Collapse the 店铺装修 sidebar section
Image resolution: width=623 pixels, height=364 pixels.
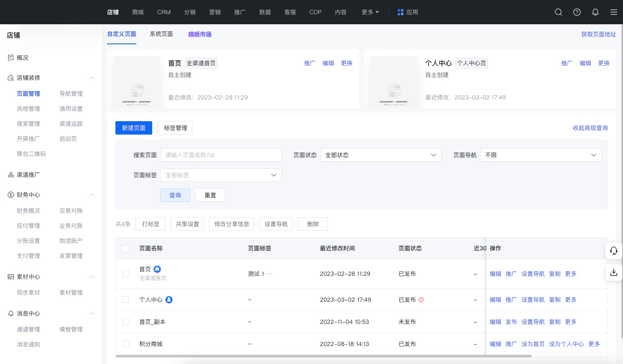(x=92, y=78)
